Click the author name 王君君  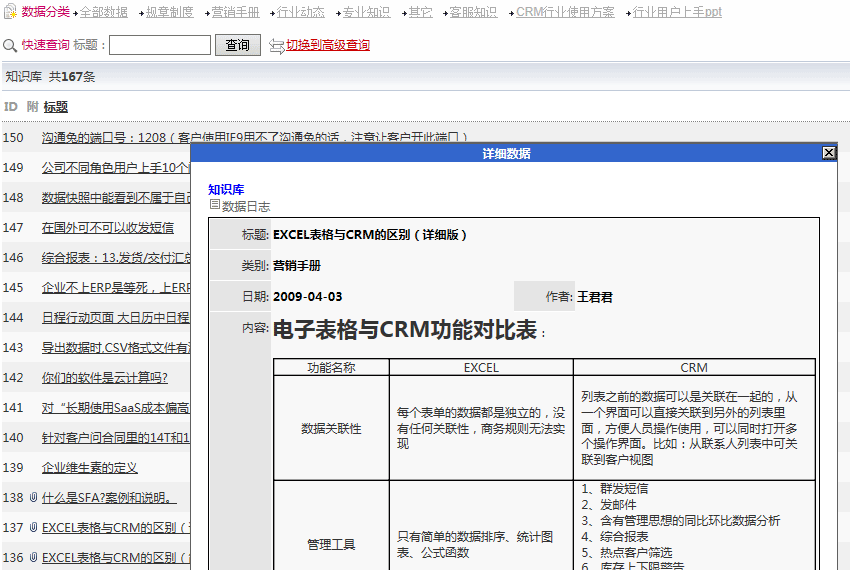(595, 297)
